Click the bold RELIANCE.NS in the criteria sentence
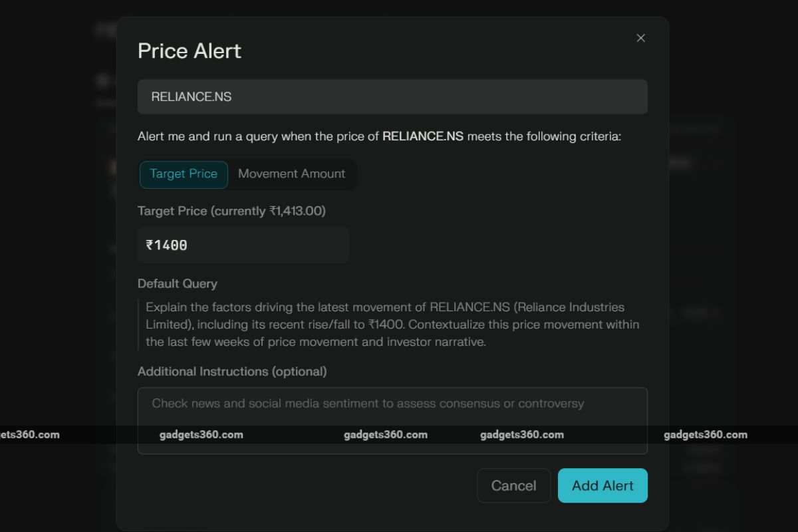The image size is (798, 532). [423, 137]
